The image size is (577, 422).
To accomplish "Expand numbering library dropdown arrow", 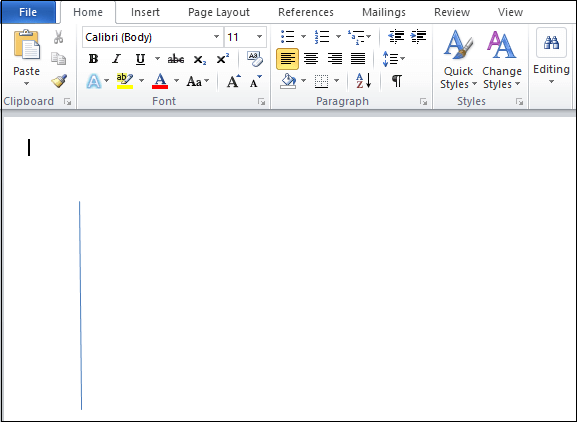I will (338, 36).
